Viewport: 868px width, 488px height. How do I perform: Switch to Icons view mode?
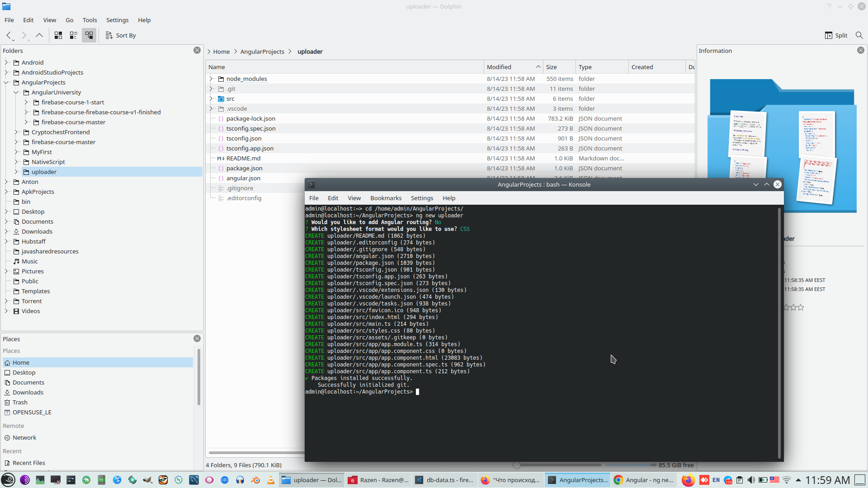pos(58,35)
